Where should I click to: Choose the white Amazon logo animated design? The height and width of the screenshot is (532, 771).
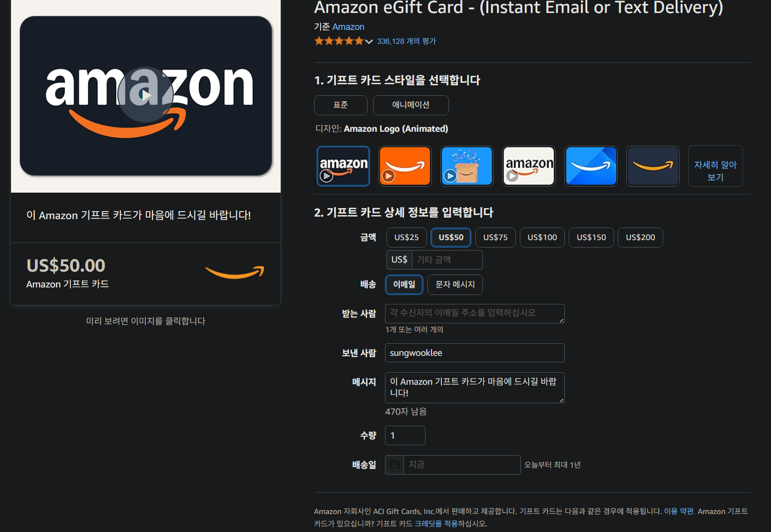pos(529,166)
